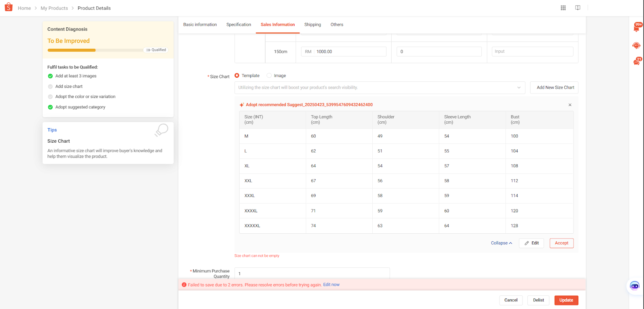The height and width of the screenshot is (309, 644).
Task: Open the Shopee logo home icon
Action: [8, 7]
